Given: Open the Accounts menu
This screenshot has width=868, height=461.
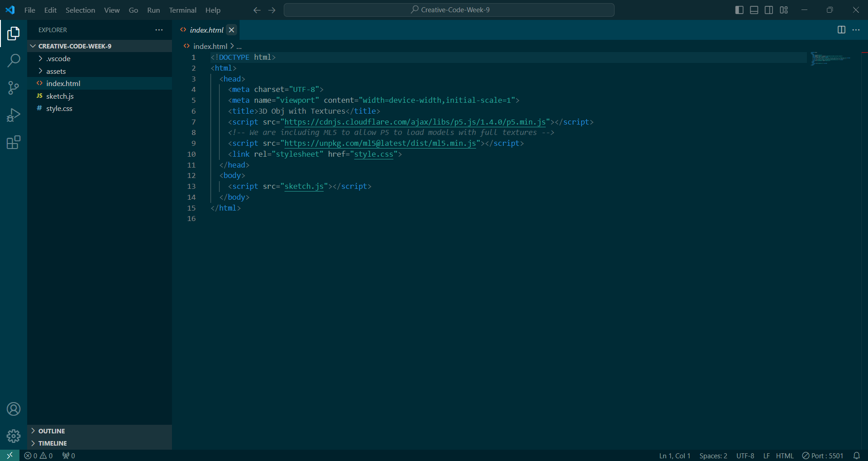Looking at the screenshot, I should (13, 409).
